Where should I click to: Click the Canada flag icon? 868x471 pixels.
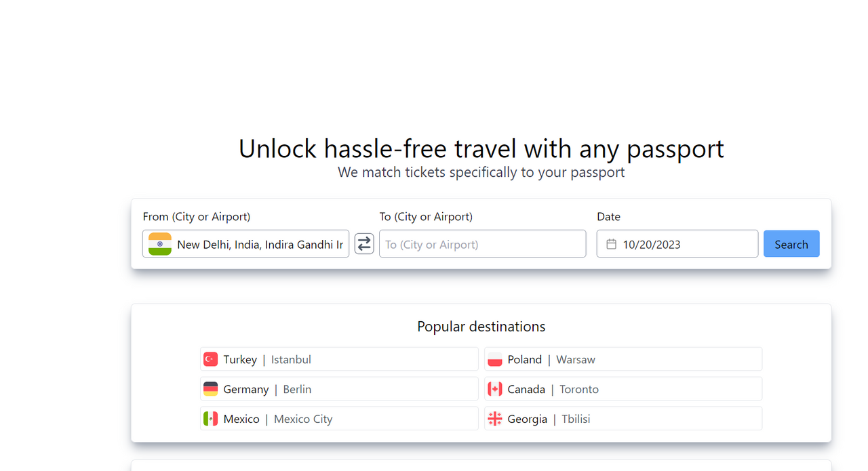pos(495,389)
